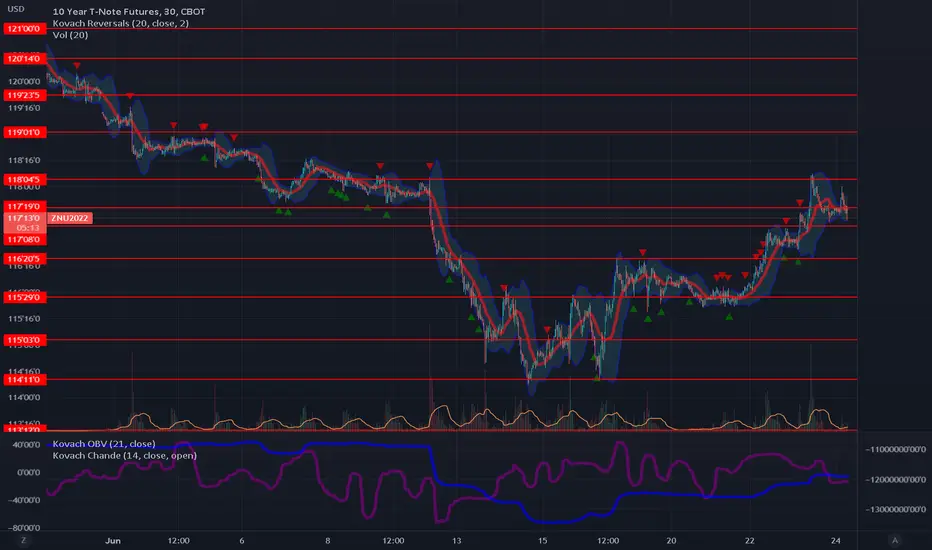The height and width of the screenshot is (550, 932).
Task: Click the −13000000'00'0 right axis value
Action: [x=895, y=510]
